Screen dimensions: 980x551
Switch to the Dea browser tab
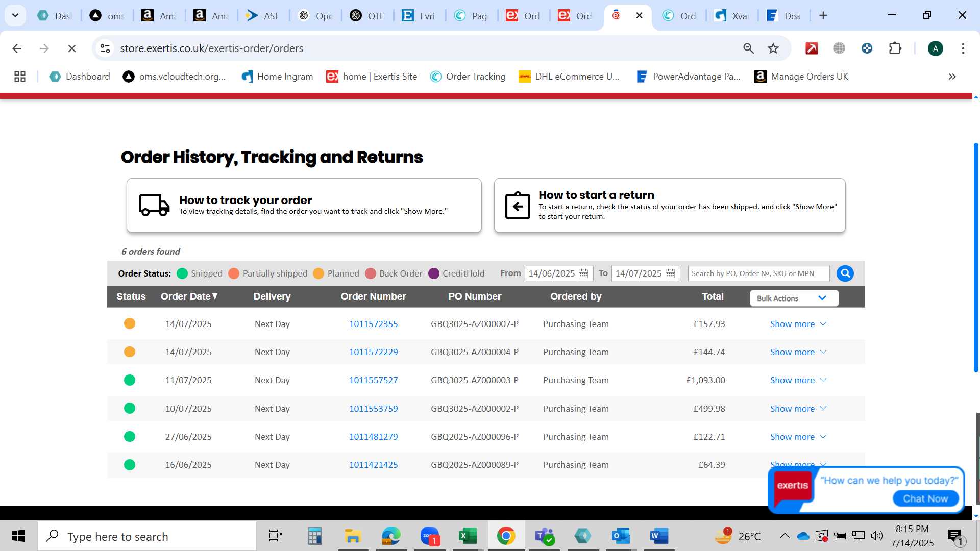click(x=784, y=16)
